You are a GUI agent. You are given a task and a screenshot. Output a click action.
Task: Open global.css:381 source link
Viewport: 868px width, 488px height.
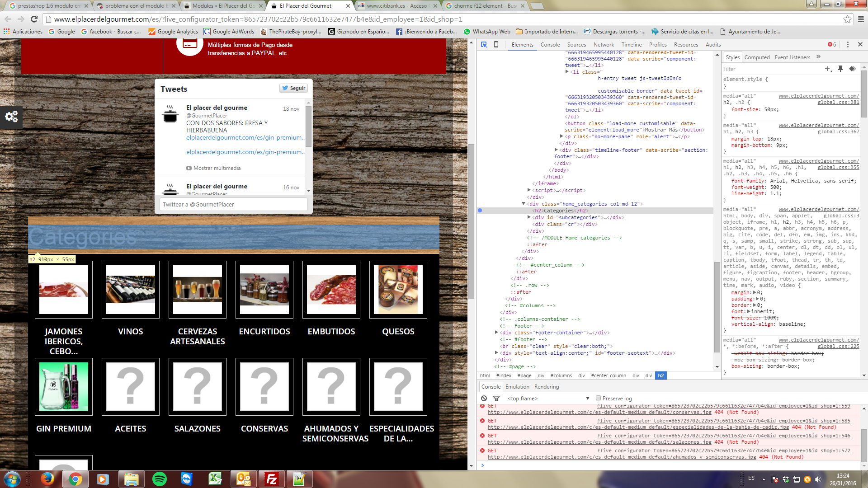pyautogui.click(x=838, y=102)
